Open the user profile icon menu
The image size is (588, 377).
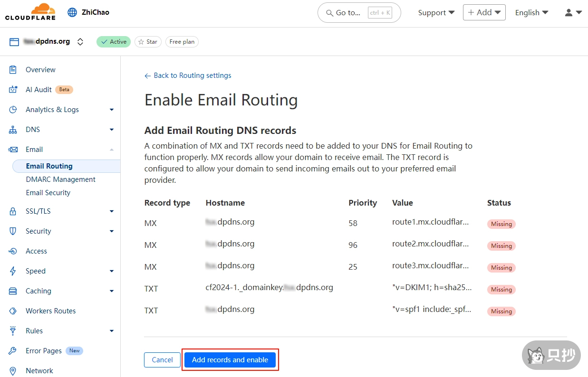pyautogui.click(x=573, y=13)
